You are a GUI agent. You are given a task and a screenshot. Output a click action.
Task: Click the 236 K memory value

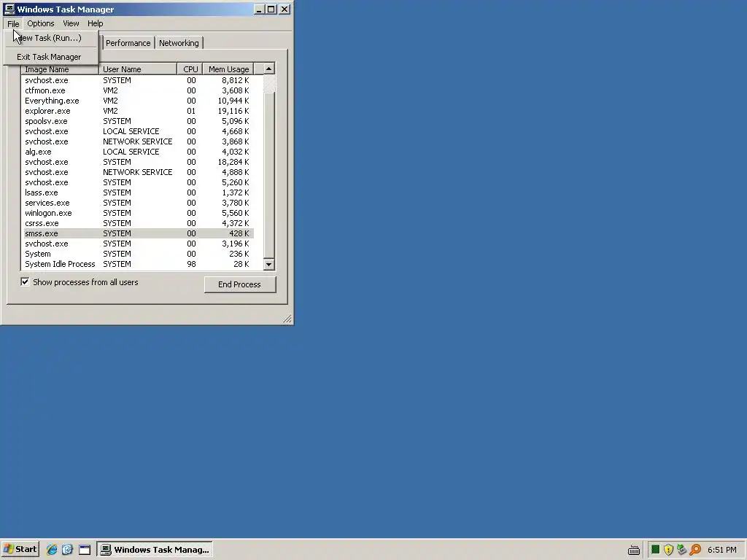[239, 254]
